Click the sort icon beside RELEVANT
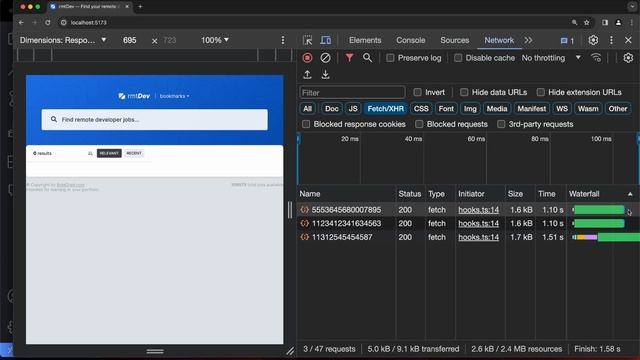The height and width of the screenshot is (360, 640). point(90,153)
